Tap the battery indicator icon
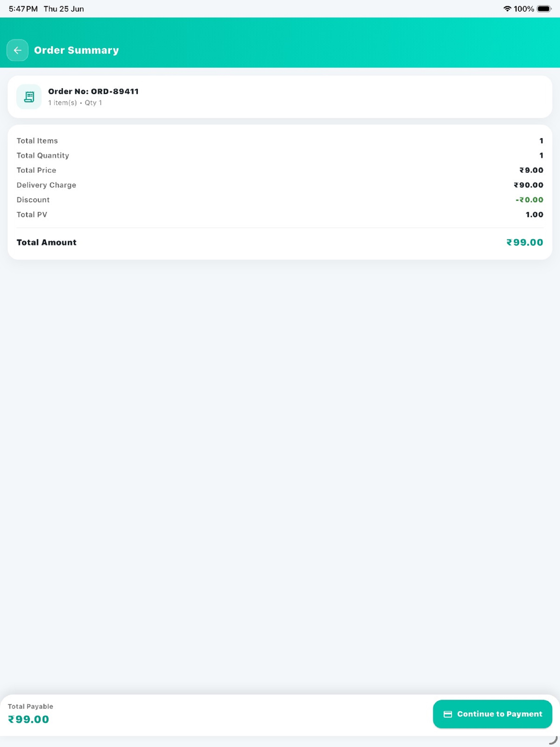560x747 pixels. (544, 9)
